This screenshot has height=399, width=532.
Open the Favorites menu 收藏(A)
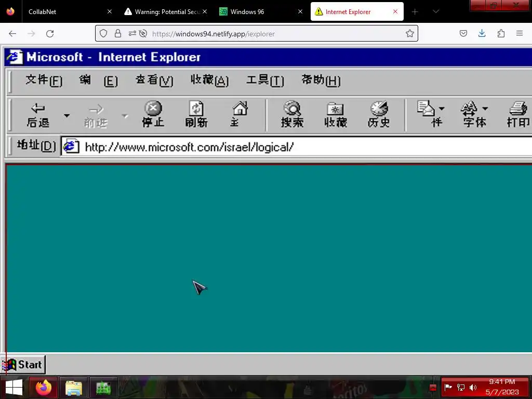point(210,81)
